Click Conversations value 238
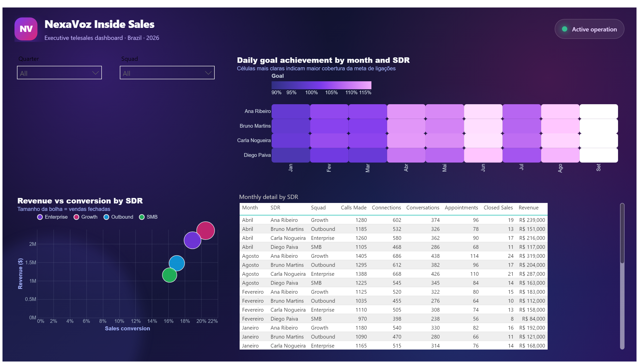This screenshot has height=364, width=639. click(x=435, y=319)
